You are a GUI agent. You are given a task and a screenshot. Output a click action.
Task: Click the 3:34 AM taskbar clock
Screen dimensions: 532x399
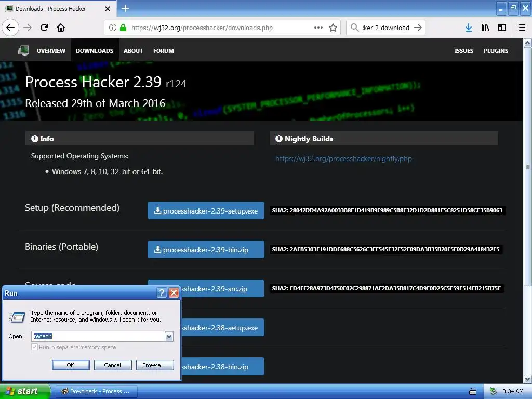[x=513, y=392]
